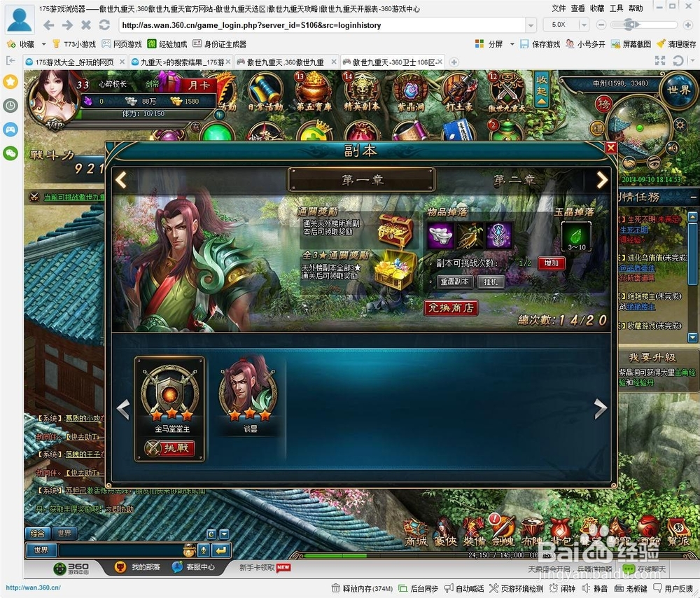Expand the 收藏 favorites dropdown arrow
The width and height of the screenshot is (700, 598).
(x=43, y=44)
